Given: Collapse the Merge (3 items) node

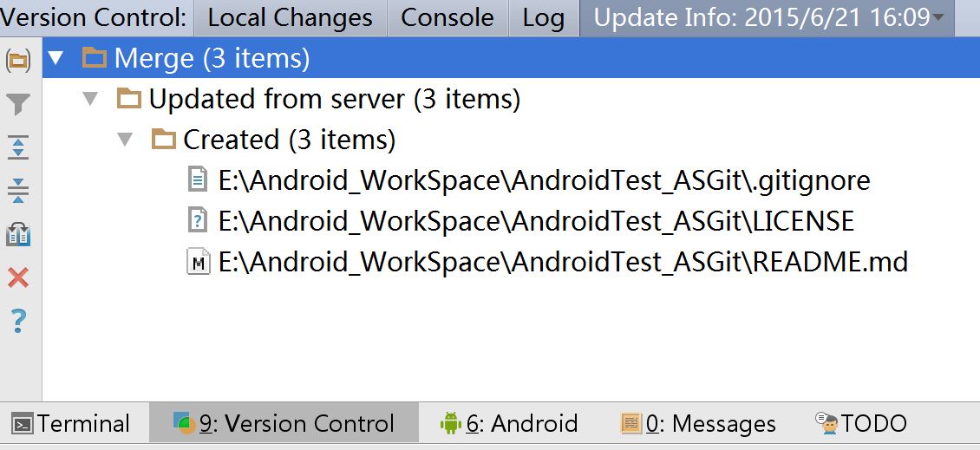Looking at the screenshot, I should [56, 59].
